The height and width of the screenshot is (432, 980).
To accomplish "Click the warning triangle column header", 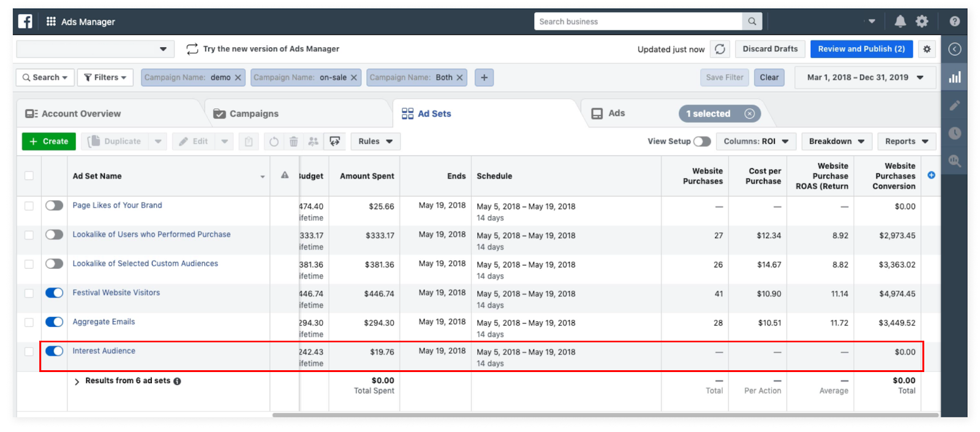I will click(285, 175).
